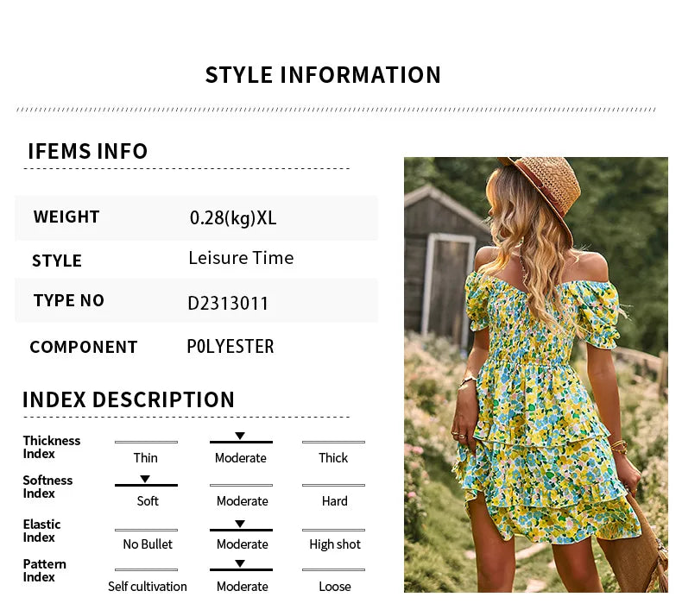Click the INDEX DESCRIPTION section title
This screenshot has width=682, height=616.
[x=129, y=399]
